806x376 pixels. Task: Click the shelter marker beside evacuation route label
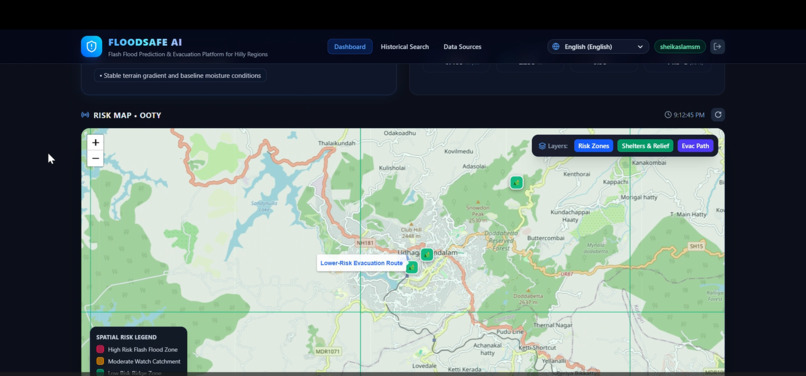coord(412,267)
